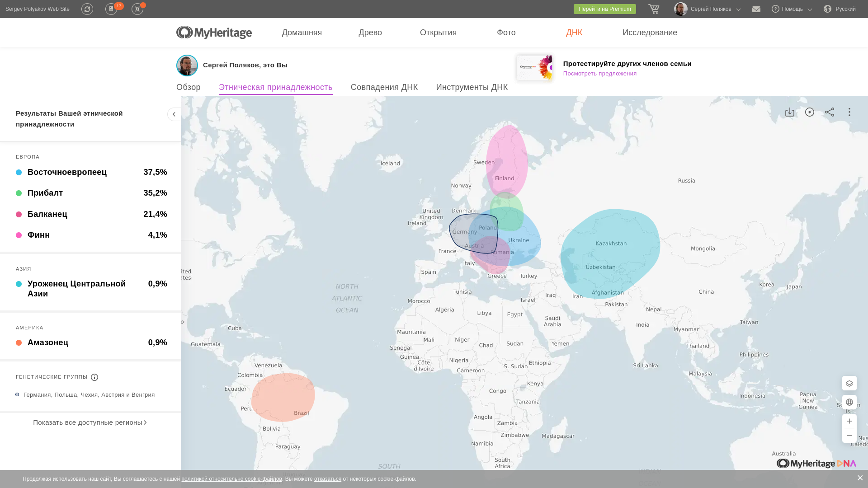This screenshot has width=868, height=488.
Task: Expand the Сергей Поляков account dropdown
Action: click(710, 9)
